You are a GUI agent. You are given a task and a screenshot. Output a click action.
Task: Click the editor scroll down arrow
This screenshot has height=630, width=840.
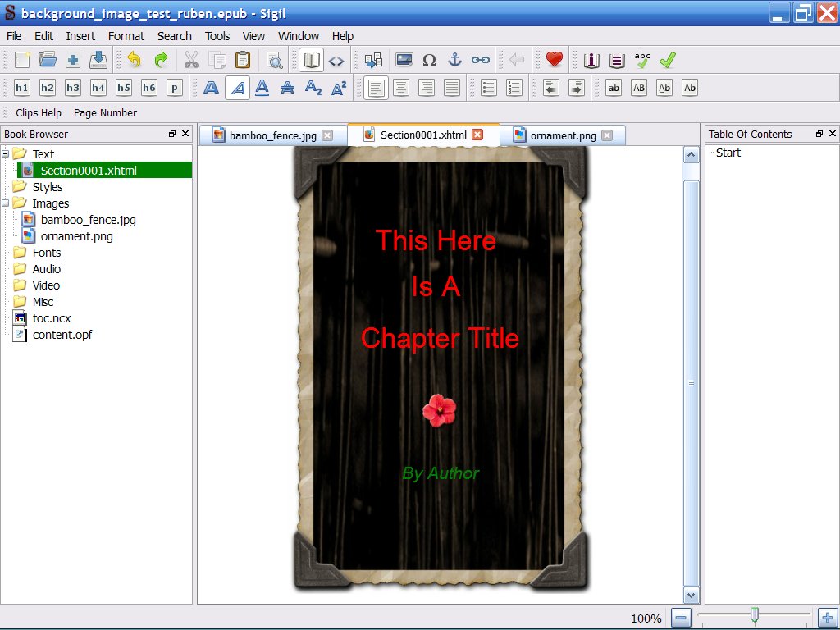[691, 595]
